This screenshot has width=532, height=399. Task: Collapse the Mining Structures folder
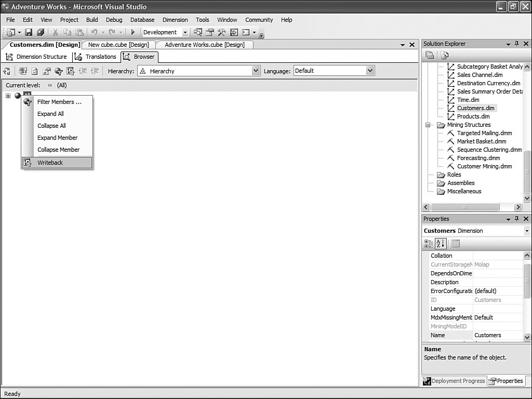click(x=428, y=125)
